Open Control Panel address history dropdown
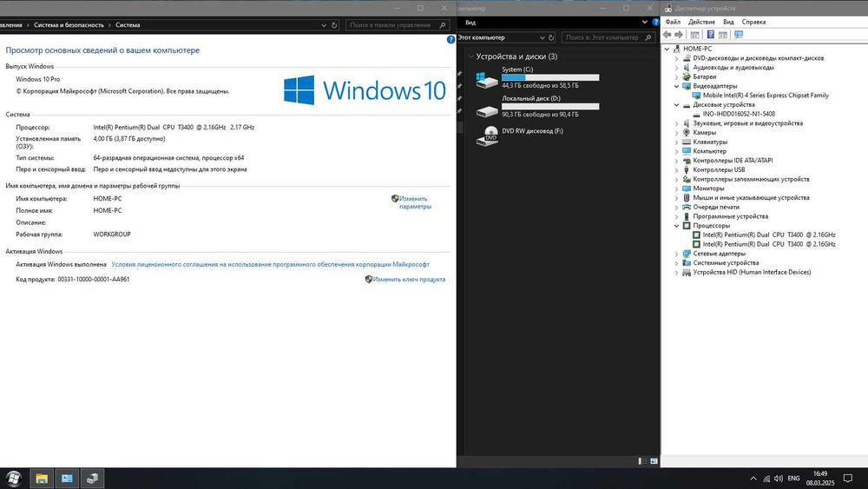Screen dimensions: 868x489 pos(324,25)
